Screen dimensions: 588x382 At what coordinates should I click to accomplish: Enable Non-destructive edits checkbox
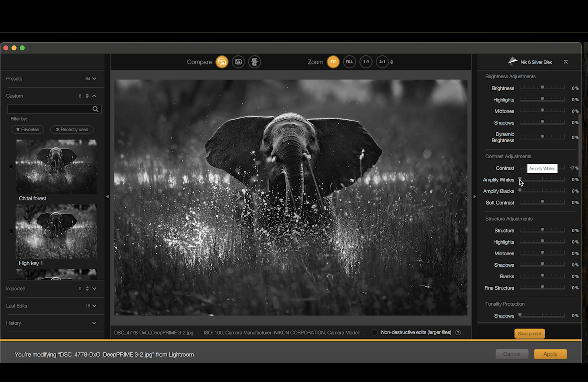pos(375,333)
